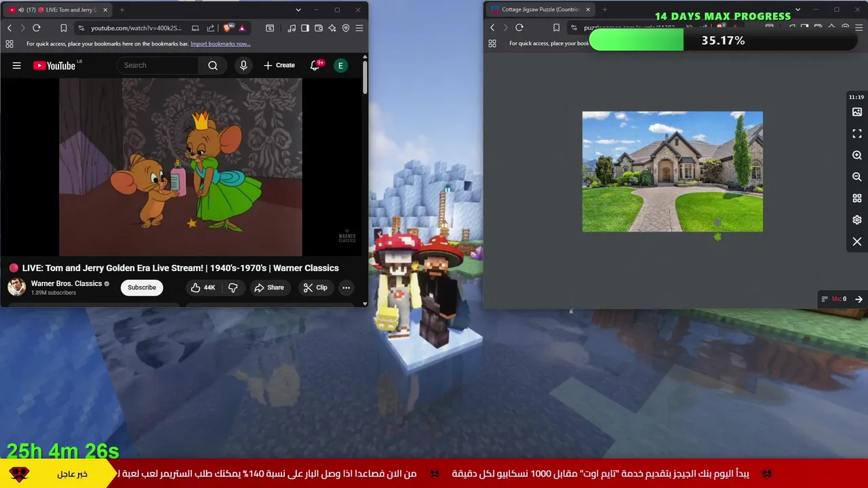Open apps grid on YouTube window bookmarks bar
The height and width of the screenshot is (488, 868).
tap(9, 43)
